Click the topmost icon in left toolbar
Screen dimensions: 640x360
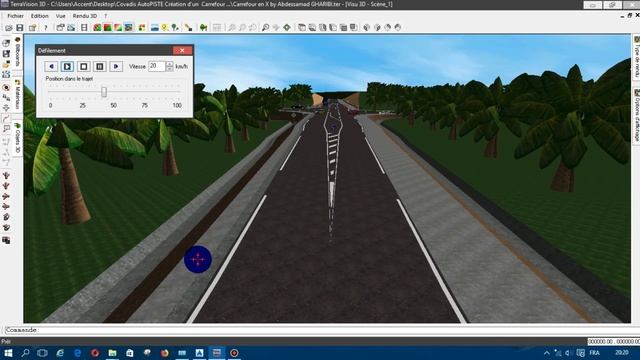pos(6,43)
